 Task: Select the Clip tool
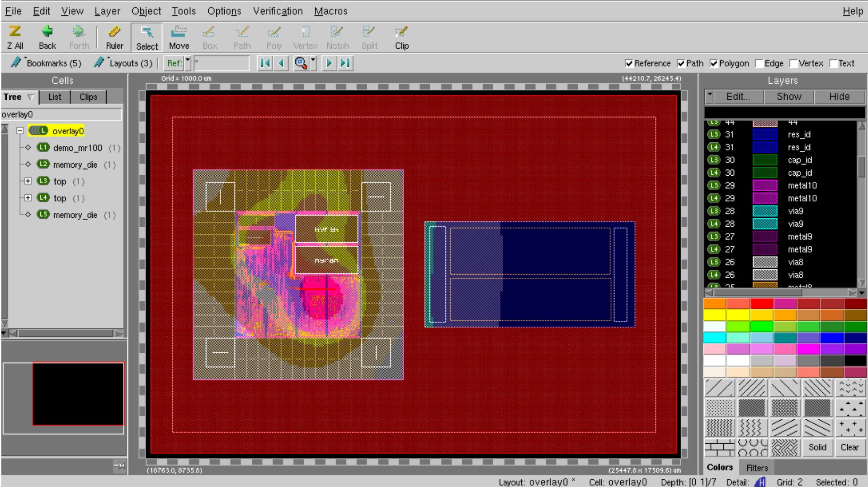pyautogui.click(x=401, y=37)
